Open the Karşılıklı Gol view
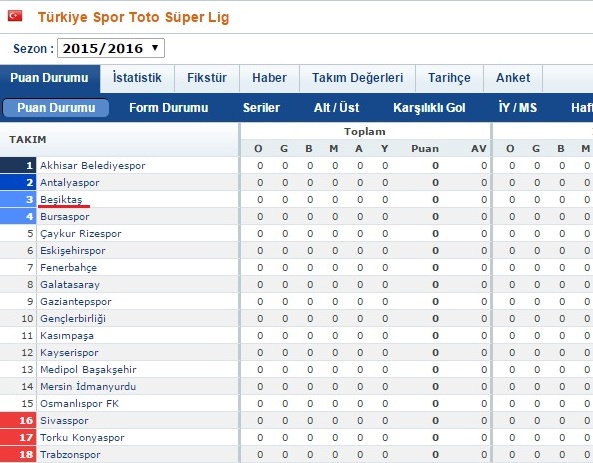 (429, 108)
